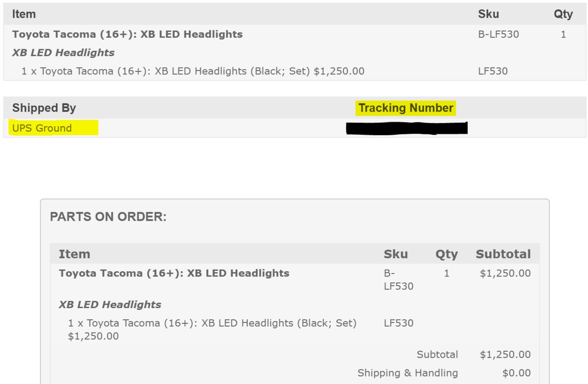
Task: Select the Toyota Tacoma title in the Parts on Order table
Action: (x=174, y=273)
